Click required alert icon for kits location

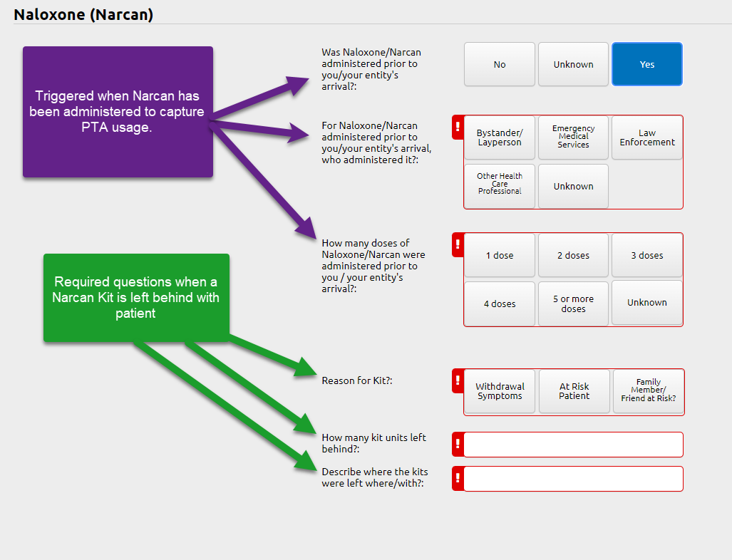[458, 479]
